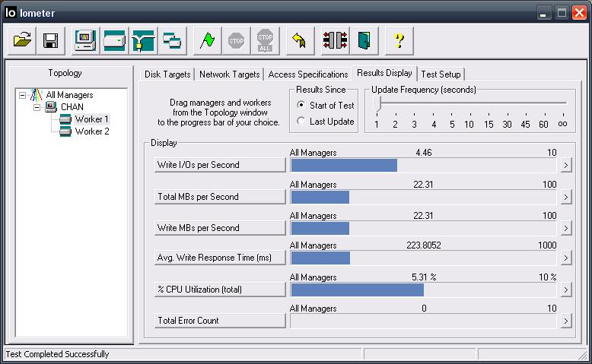Click Total MBs per Second metric button

[x=220, y=197]
